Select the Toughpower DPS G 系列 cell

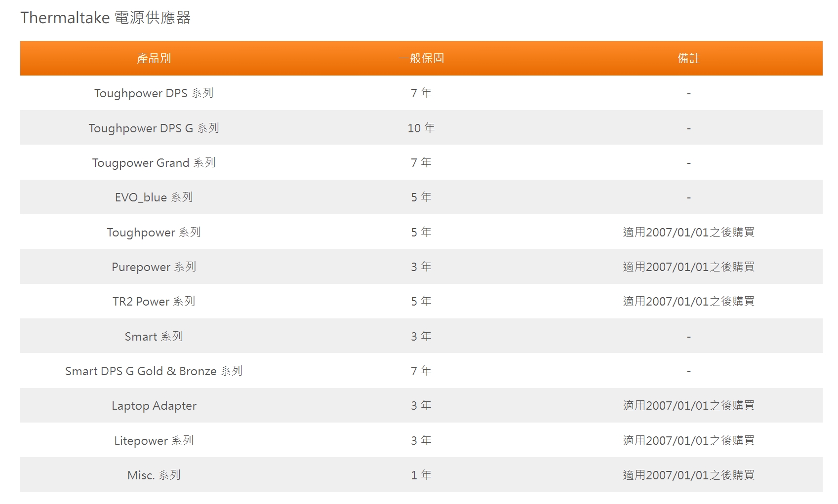[x=154, y=128]
